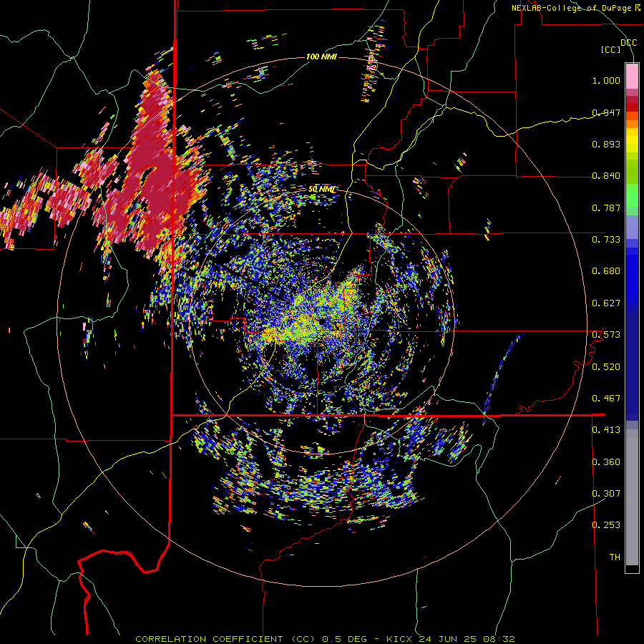644x644 pixels.
Task: Click the 0.787 legend value
Action: (x=606, y=208)
